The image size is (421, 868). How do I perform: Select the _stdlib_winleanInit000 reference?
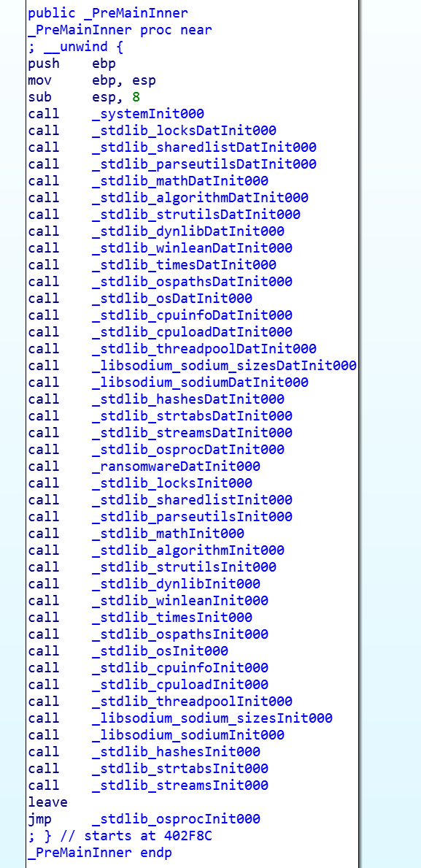coord(179,601)
